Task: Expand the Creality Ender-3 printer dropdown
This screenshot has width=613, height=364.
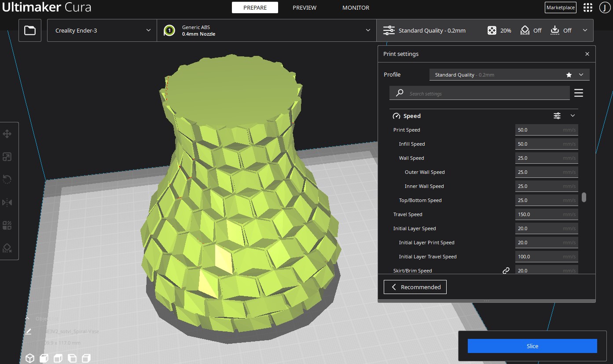Action: pos(102,30)
